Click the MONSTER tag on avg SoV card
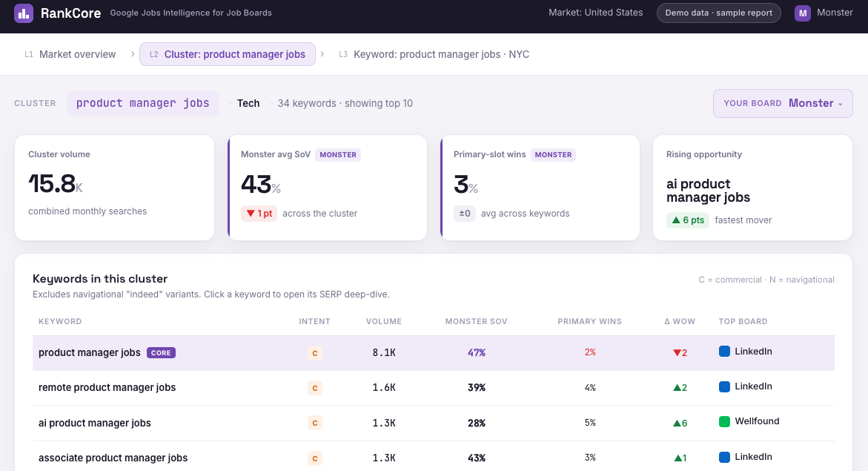Screen dimensions: 868x471 [x=338, y=154]
